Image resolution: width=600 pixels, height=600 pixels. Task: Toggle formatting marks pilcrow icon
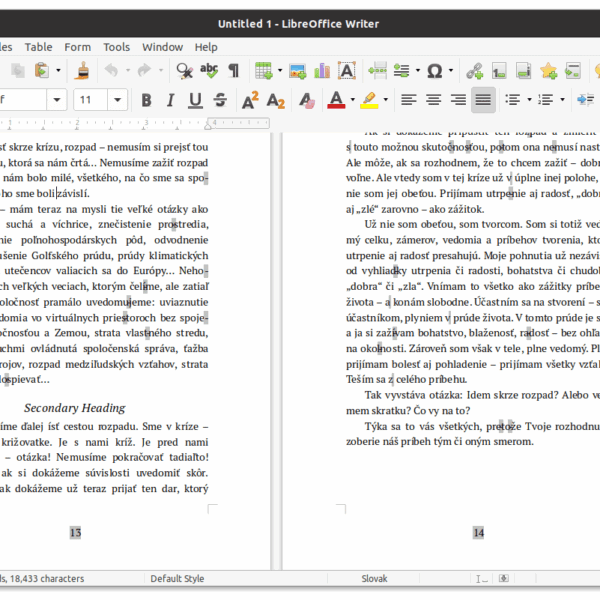(233, 71)
